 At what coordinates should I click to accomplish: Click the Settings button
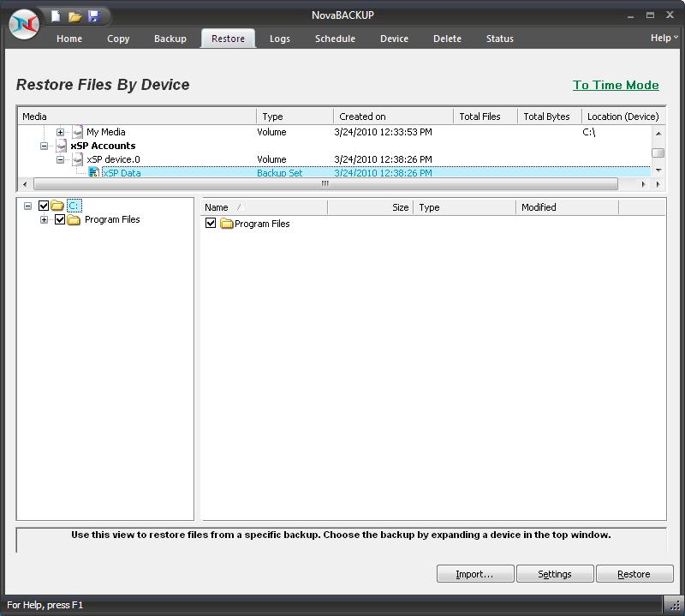pyautogui.click(x=555, y=574)
